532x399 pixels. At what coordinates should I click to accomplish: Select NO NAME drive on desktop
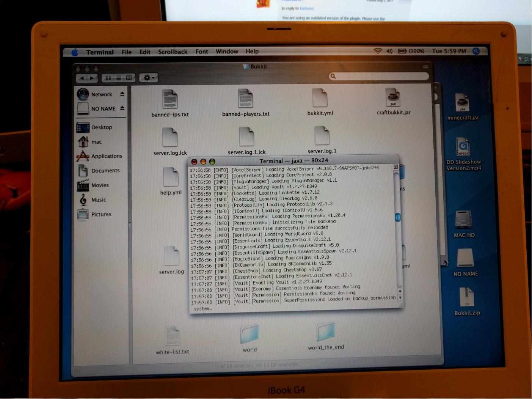click(x=465, y=262)
